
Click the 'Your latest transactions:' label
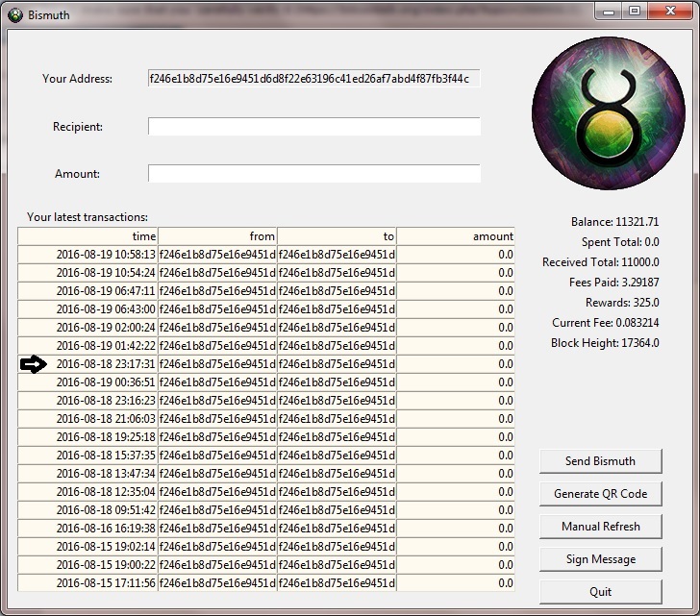(x=87, y=217)
